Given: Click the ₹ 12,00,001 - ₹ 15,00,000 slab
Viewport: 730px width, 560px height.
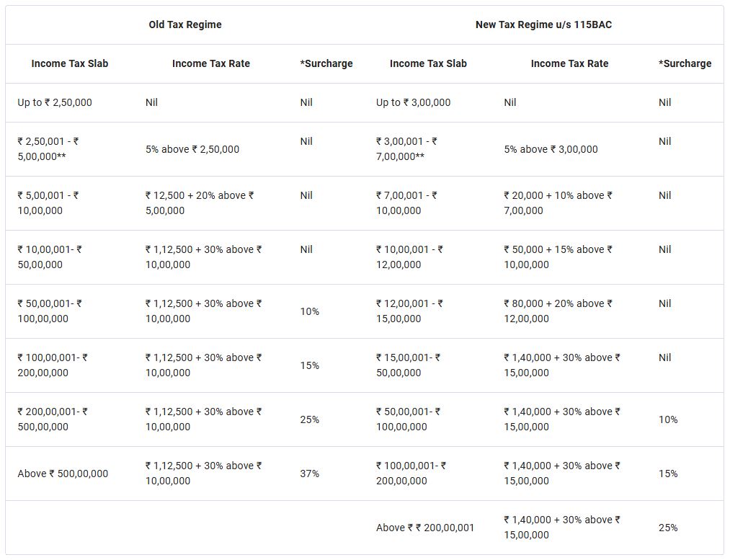Looking at the screenshot, I should point(409,311).
